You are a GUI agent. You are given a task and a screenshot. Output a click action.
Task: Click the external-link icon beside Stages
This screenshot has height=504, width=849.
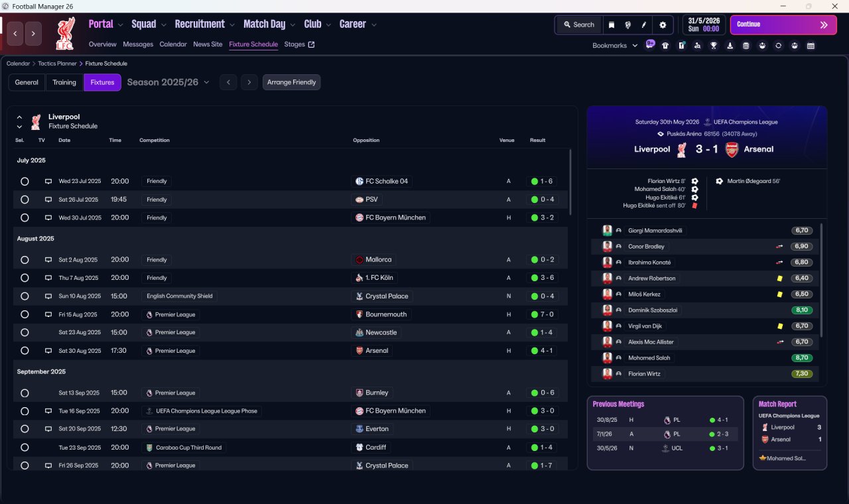pyautogui.click(x=312, y=44)
